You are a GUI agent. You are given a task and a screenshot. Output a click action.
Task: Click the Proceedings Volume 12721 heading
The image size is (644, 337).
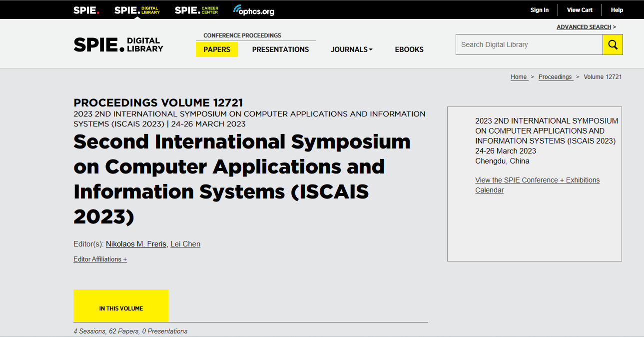tap(158, 103)
